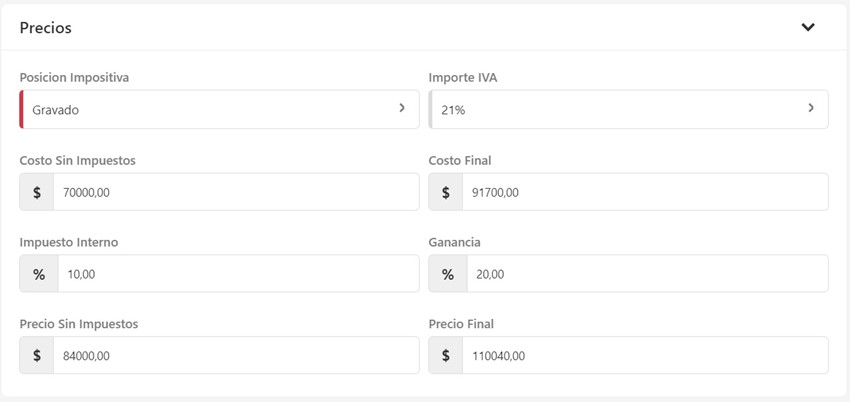Select the Impuesto Interno percentage field
The image size is (850, 402).
pos(238,274)
